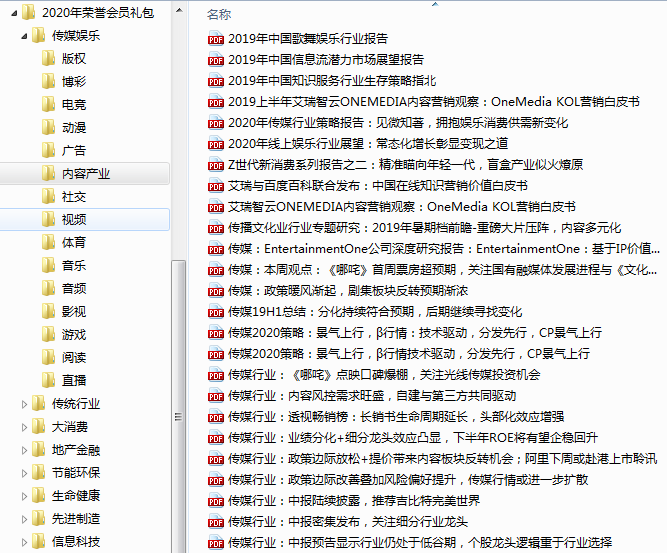Select the 传统行业 tree item label

[x=76, y=404]
